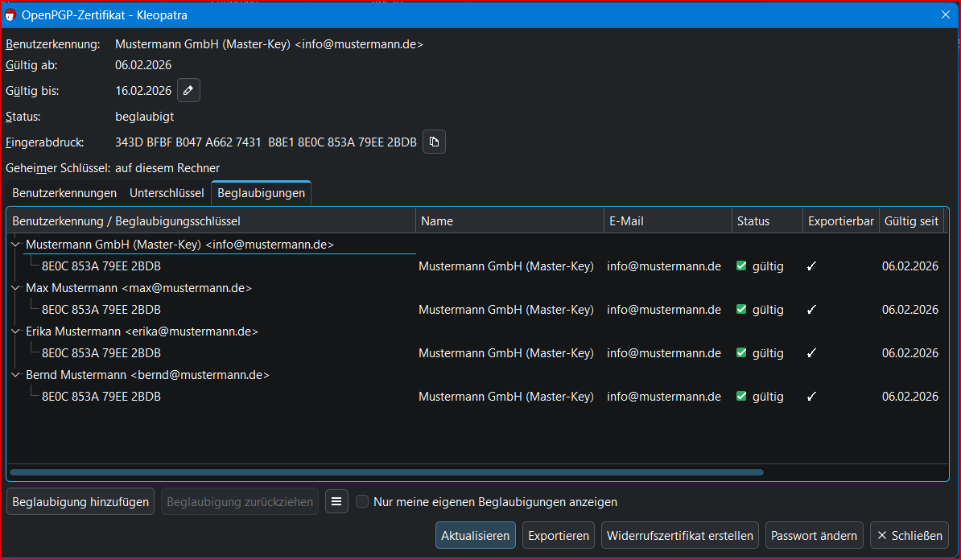
Task: Click the Gültig bis date 16.02.2026
Action: coord(143,91)
